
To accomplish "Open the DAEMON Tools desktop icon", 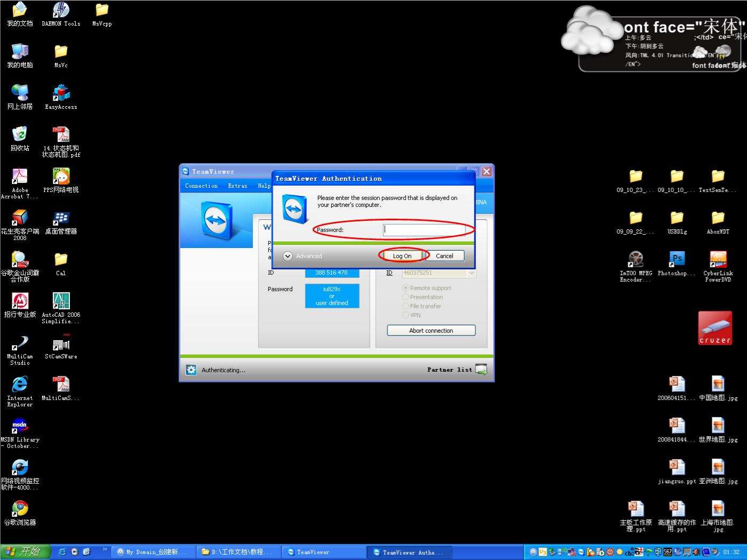I will click(x=61, y=11).
